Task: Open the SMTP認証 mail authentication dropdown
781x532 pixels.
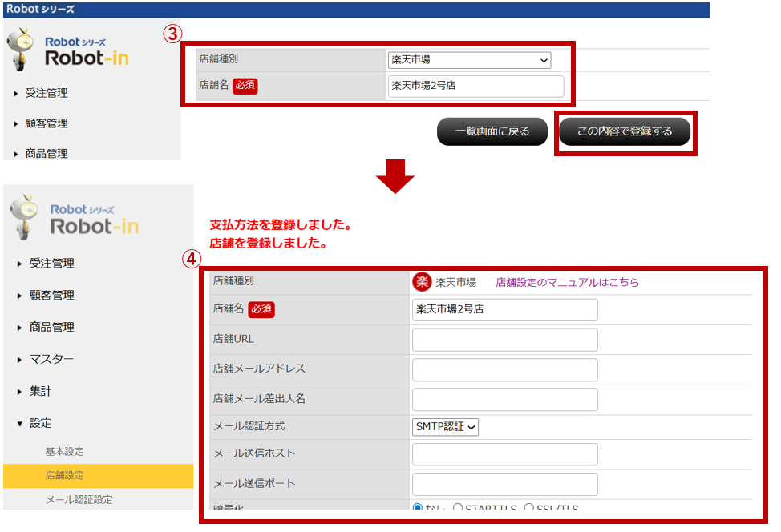Action: (445, 426)
